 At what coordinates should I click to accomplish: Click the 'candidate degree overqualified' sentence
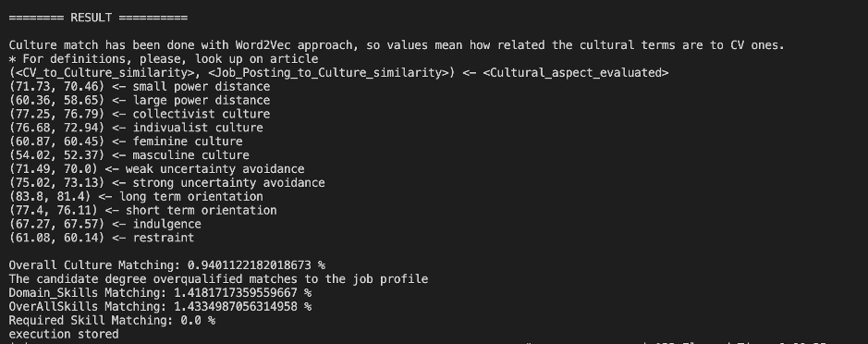tap(219, 279)
